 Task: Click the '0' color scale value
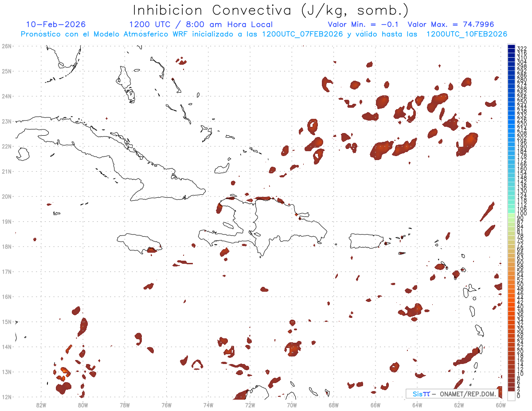click(x=519, y=396)
